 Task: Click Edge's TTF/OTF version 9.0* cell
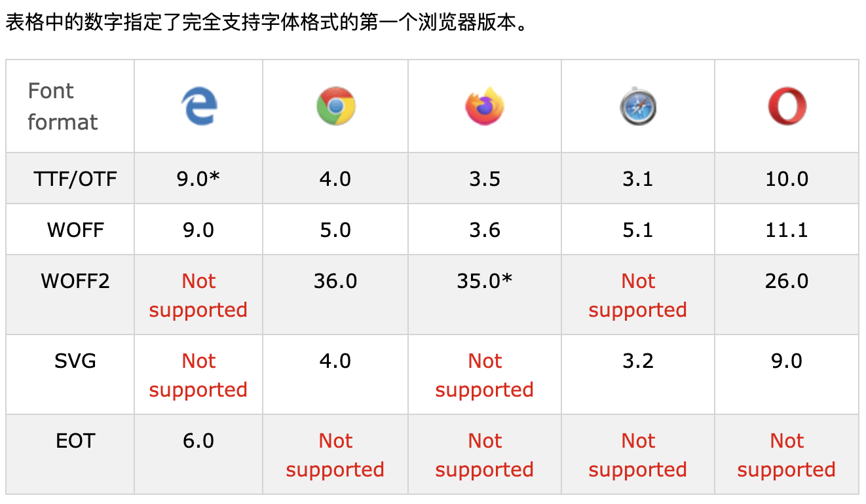(x=198, y=179)
